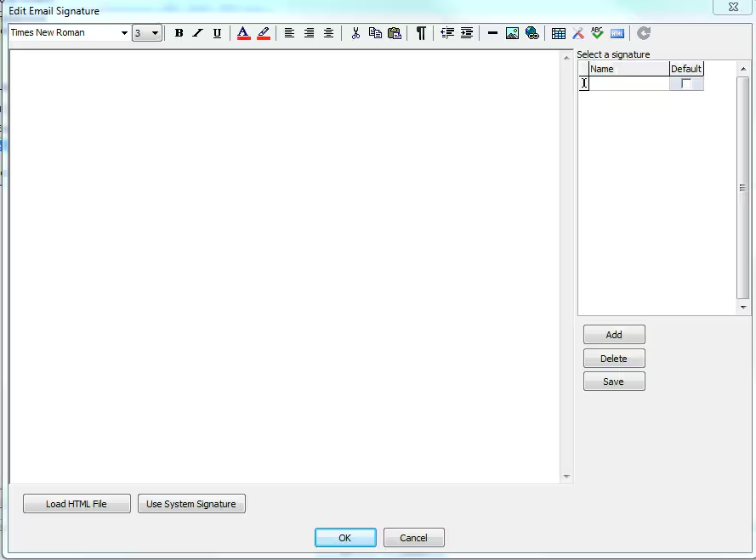Run the ABC spell check
The image size is (756, 560).
(x=597, y=33)
